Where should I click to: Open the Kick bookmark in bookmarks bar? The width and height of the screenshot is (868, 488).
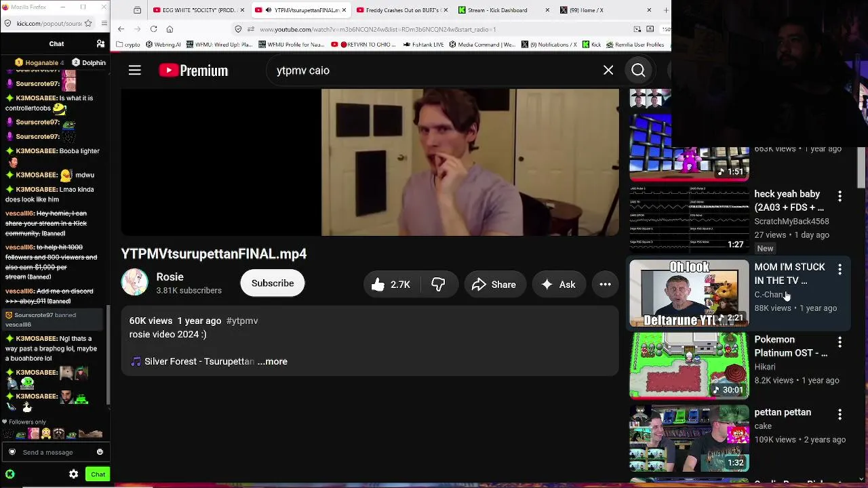[591, 45]
